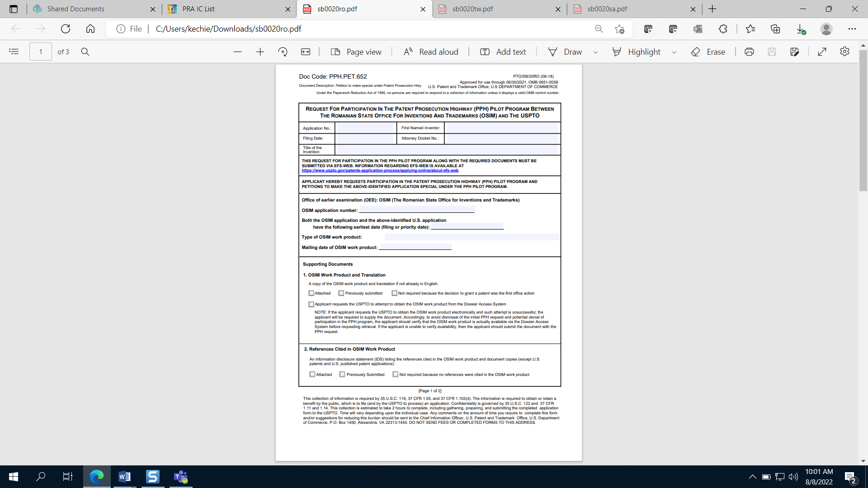868x488 pixels.
Task: Check the Dossier Access System request box
Action: [x=311, y=304]
